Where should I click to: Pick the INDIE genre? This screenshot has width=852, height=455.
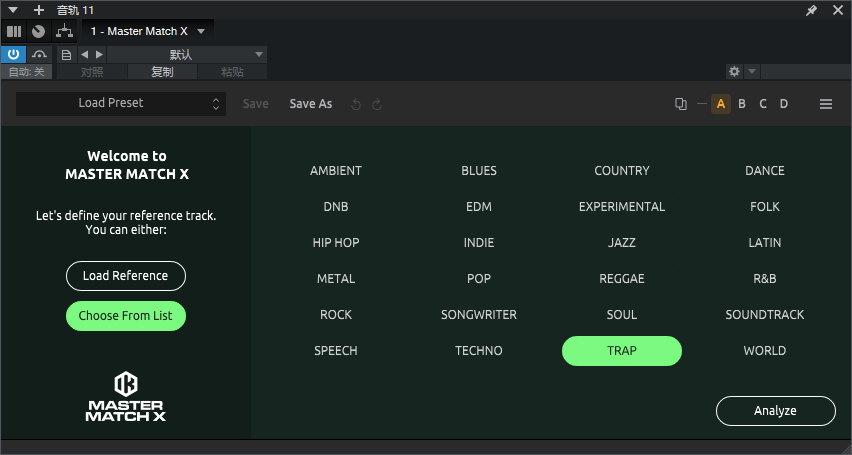click(479, 242)
